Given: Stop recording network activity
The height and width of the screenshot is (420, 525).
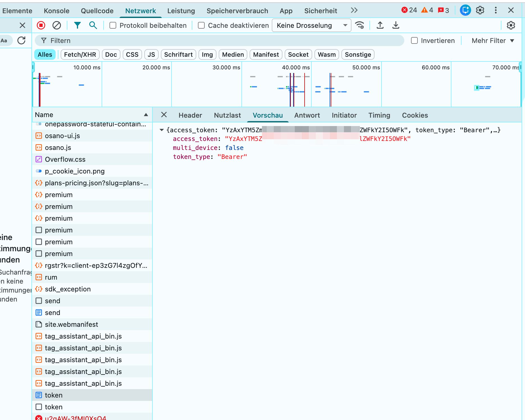Looking at the screenshot, I should click(41, 26).
